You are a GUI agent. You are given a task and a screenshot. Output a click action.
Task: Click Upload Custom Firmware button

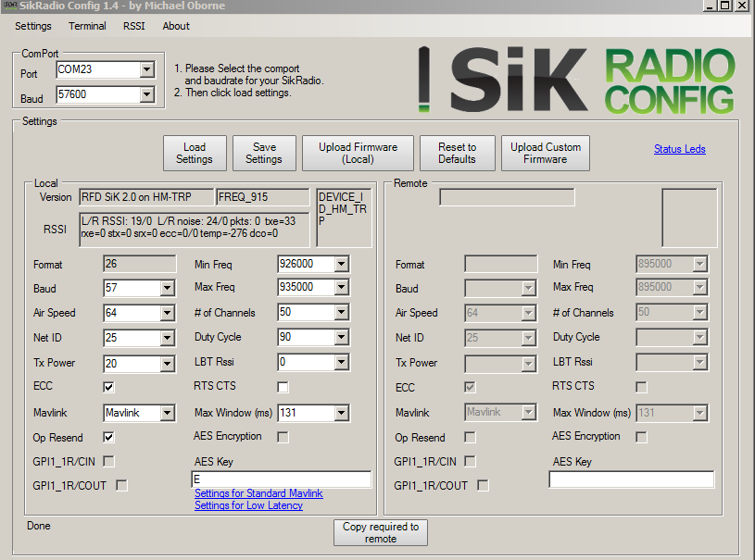point(545,153)
